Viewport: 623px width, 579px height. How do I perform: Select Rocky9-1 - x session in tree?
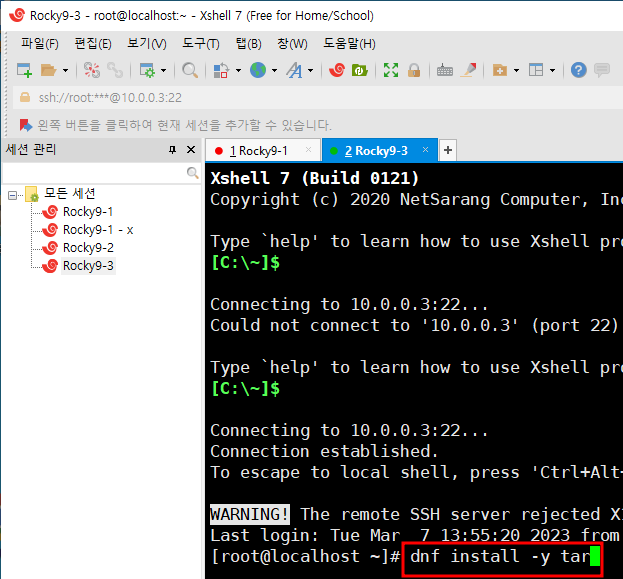pos(98,230)
